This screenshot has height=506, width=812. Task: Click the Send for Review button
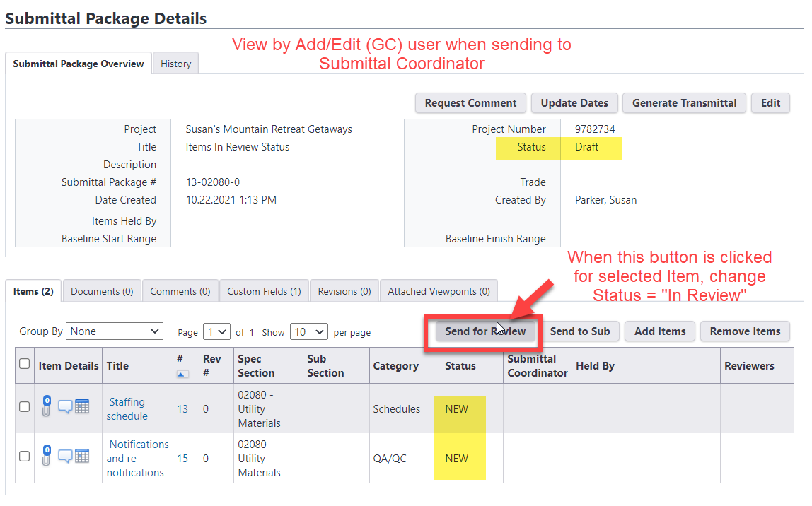tap(485, 331)
